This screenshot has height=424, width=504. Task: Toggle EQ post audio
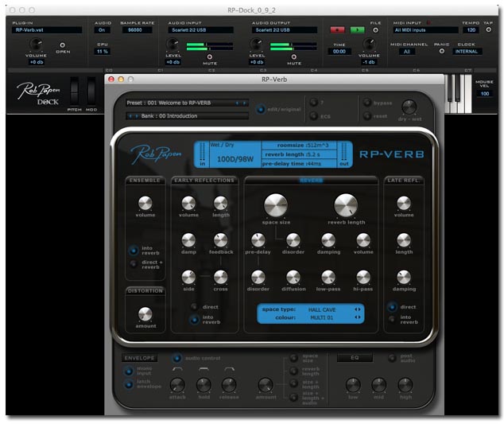click(x=392, y=358)
